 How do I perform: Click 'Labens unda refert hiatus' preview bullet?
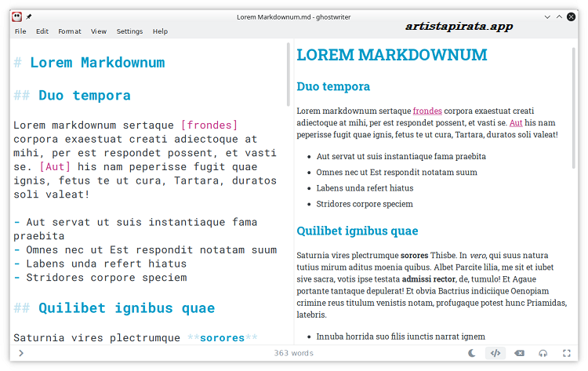[x=365, y=188]
